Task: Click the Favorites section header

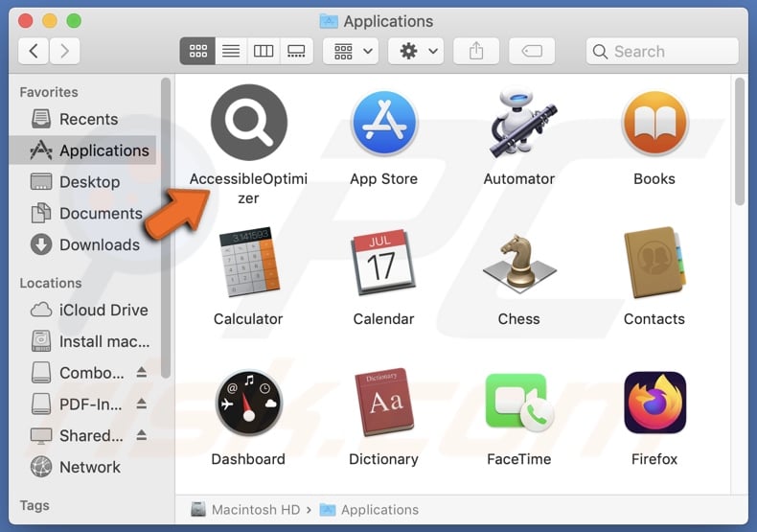Action: (x=49, y=92)
